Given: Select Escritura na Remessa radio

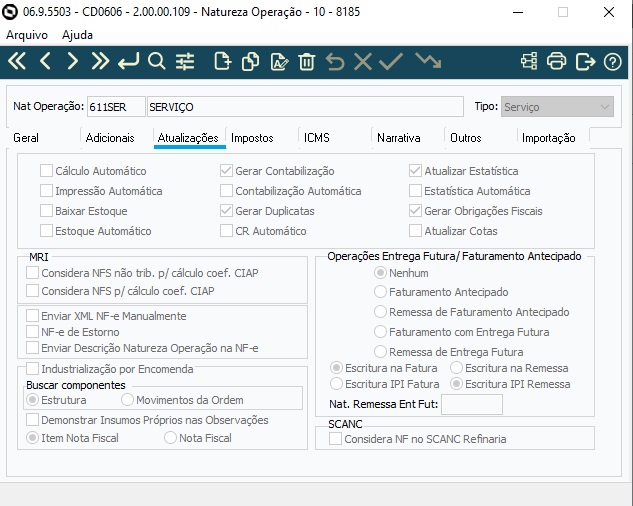Looking at the screenshot, I should [456, 368].
